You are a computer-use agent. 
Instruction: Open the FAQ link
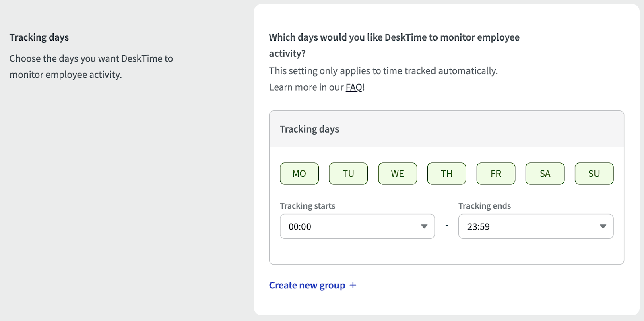click(x=354, y=87)
